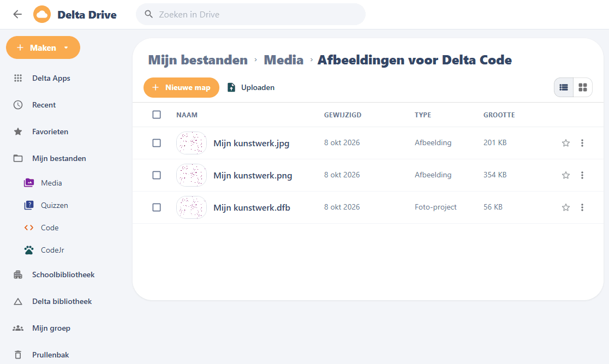
Task: Click the Media images icon
Action: (x=29, y=183)
